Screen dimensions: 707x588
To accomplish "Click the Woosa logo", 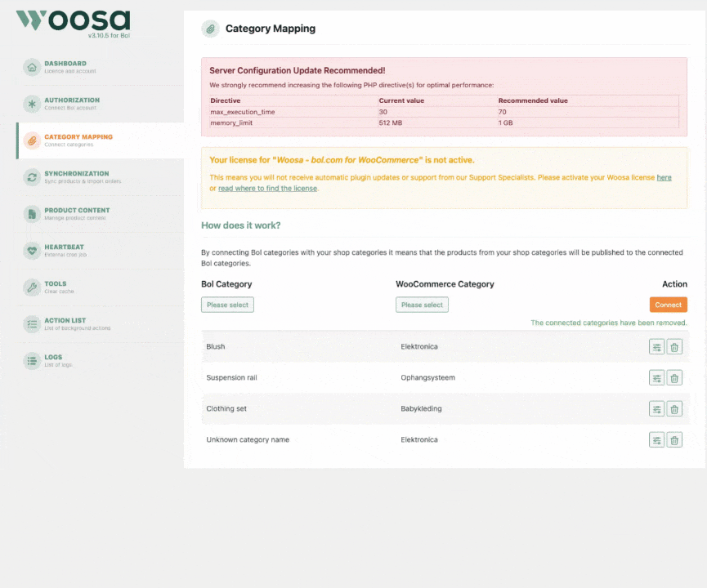I will coord(73,20).
